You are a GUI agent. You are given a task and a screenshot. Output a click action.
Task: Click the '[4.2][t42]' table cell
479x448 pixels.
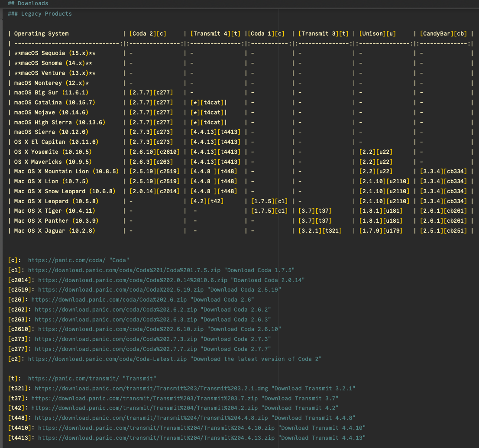coord(207,201)
